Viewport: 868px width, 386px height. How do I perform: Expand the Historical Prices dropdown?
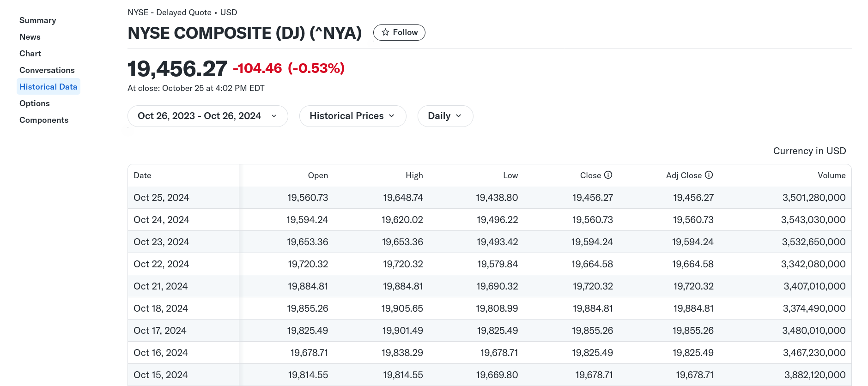pos(352,116)
